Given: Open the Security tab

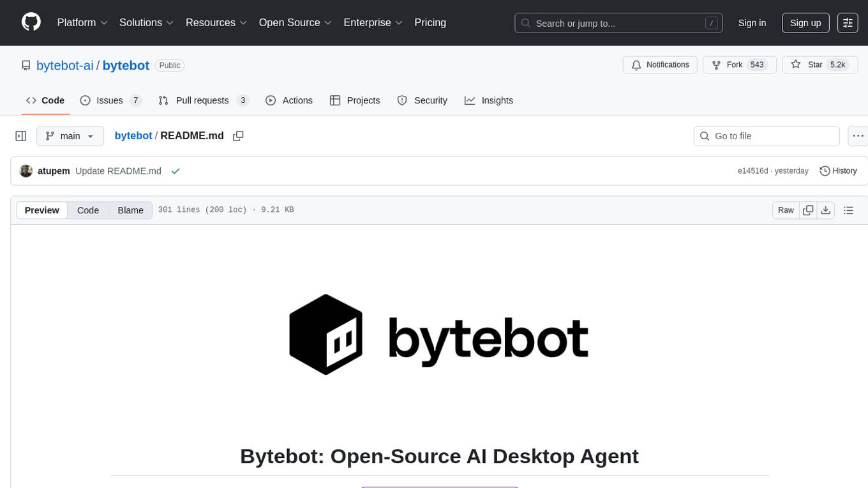Looking at the screenshot, I should [423, 100].
